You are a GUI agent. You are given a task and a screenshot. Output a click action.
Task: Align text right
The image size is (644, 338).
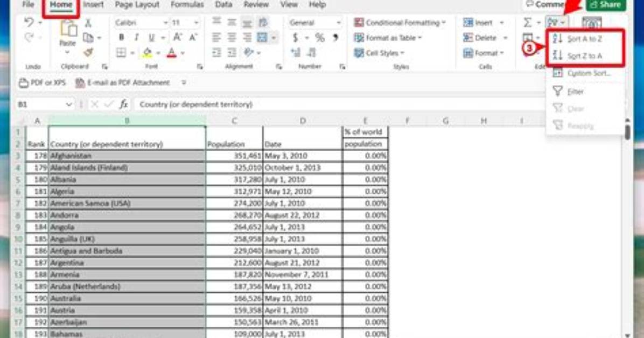[247, 38]
